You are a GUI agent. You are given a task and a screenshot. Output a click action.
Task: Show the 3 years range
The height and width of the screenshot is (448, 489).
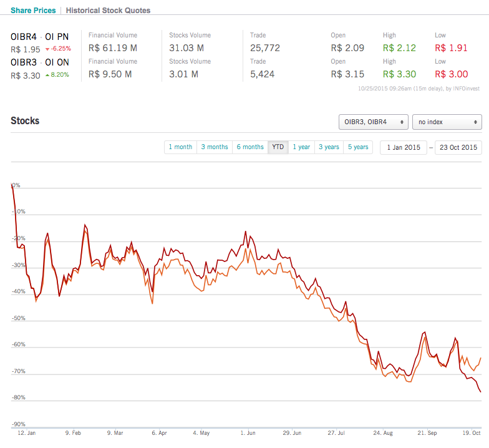click(329, 147)
